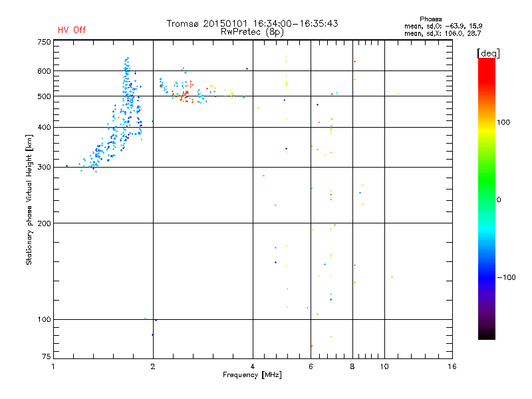532x399 pixels.
Task: Click the x-axis tick label '6'
Action: pos(311,366)
